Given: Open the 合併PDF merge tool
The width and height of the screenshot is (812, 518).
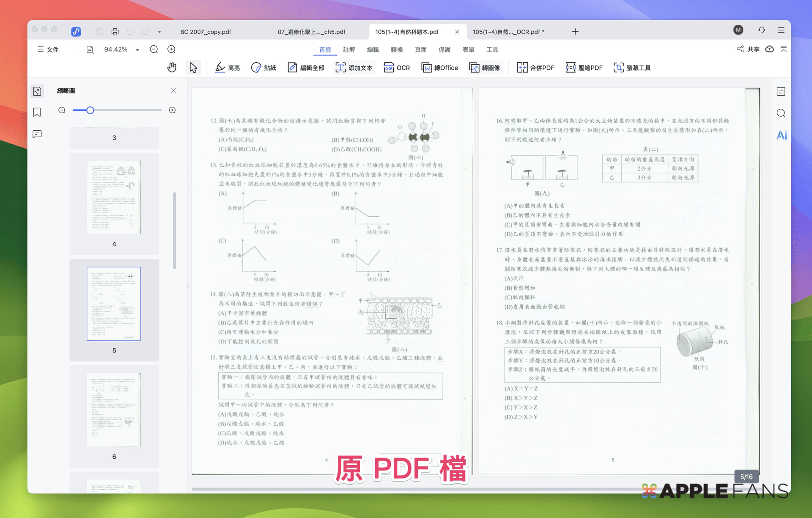Looking at the screenshot, I should point(535,67).
